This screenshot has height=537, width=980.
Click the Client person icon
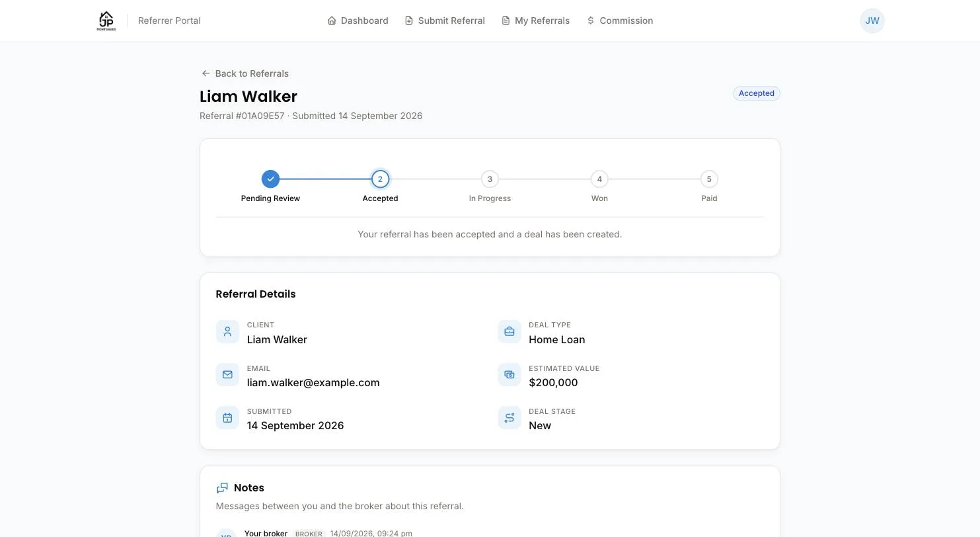[227, 332]
